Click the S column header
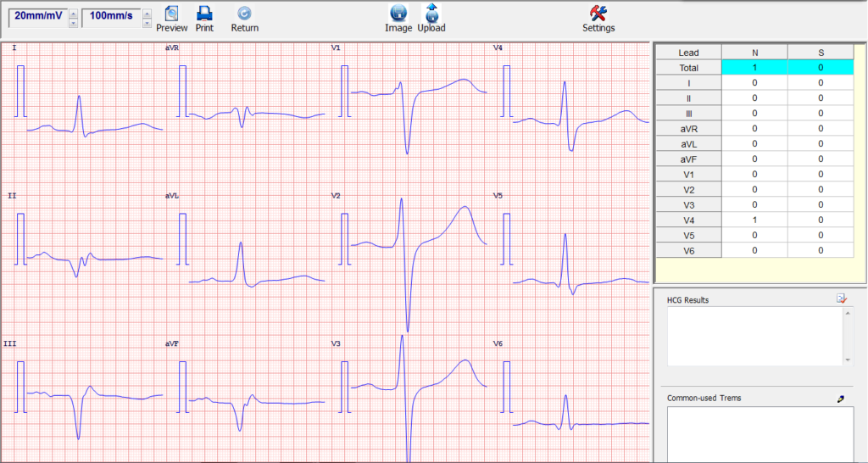 pos(821,53)
